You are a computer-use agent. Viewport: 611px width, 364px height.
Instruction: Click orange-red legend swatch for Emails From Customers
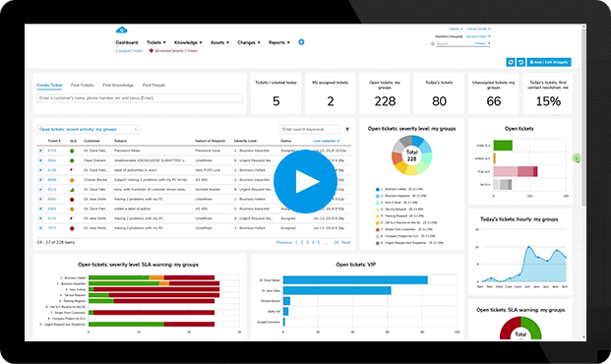[378, 229]
